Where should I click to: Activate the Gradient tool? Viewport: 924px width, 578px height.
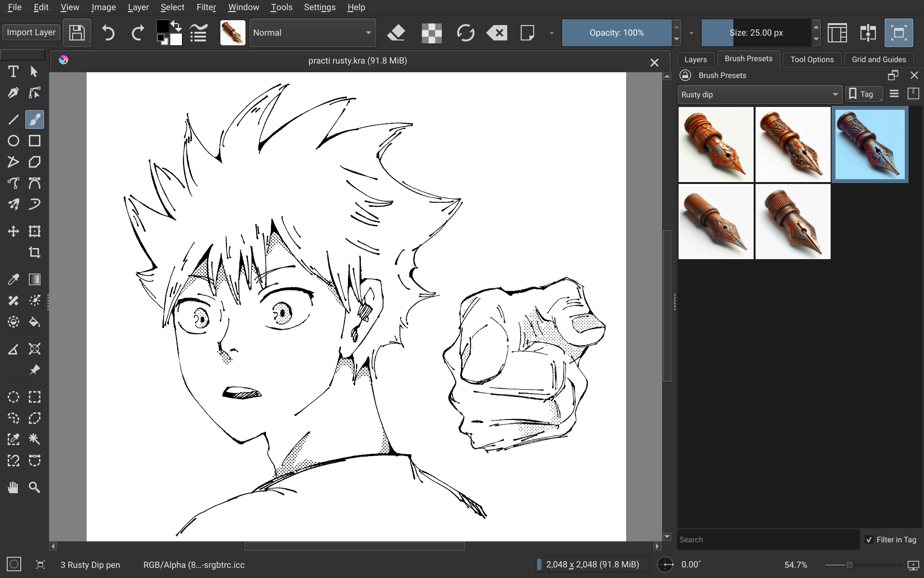click(x=34, y=279)
